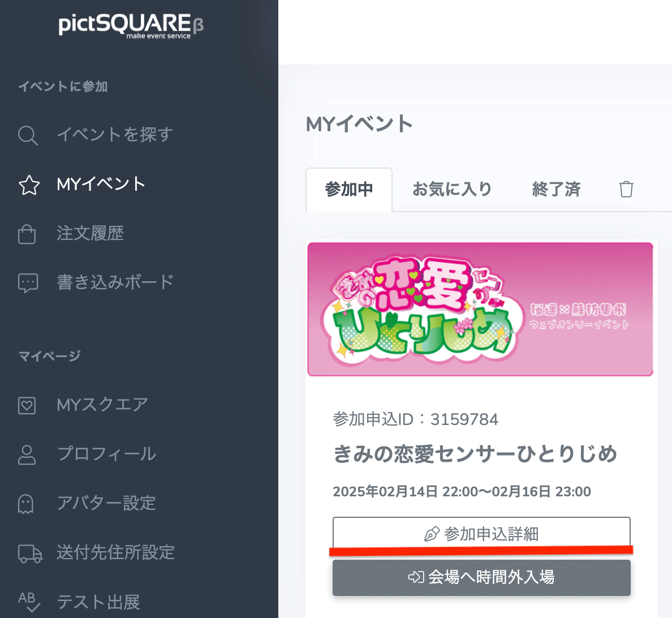This screenshot has width=672, height=618.
Task: Click the pictSQUARE logo
Action: [131, 25]
